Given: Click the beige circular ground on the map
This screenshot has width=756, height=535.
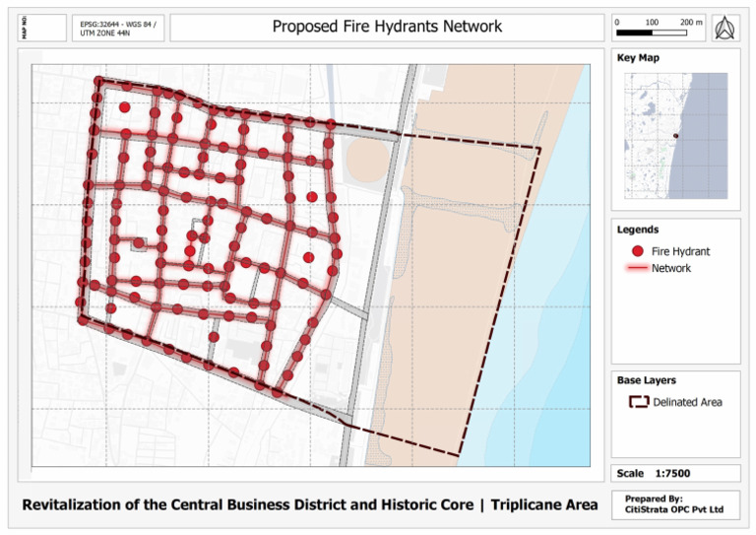Looking at the screenshot, I should (x=367, y=161).
